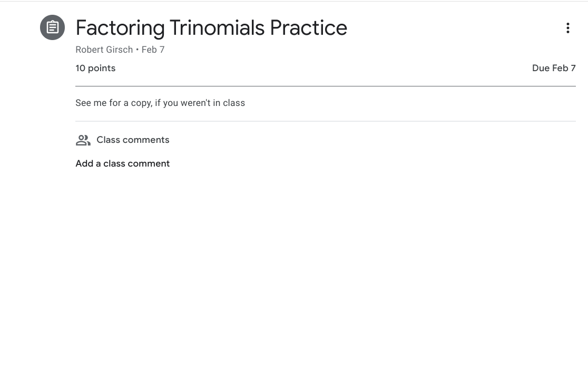Add a class comment
Image resolution: width=588 pixels, height=369 pixels.
(122, 163)
